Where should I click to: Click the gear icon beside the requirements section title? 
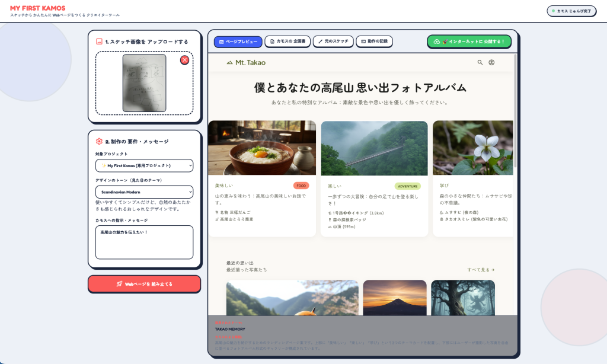pyautogui.click(x=99, y=141)
